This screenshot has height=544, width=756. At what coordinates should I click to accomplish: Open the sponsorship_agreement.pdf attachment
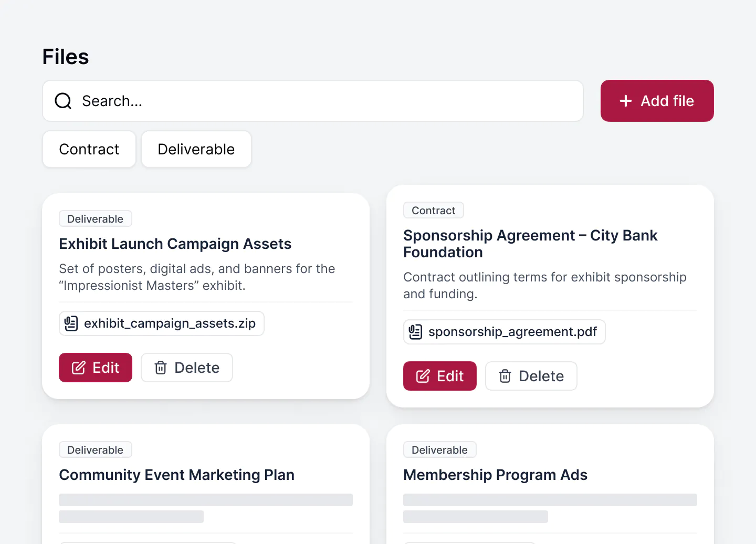pyautogui.click(x=504, y=332)
